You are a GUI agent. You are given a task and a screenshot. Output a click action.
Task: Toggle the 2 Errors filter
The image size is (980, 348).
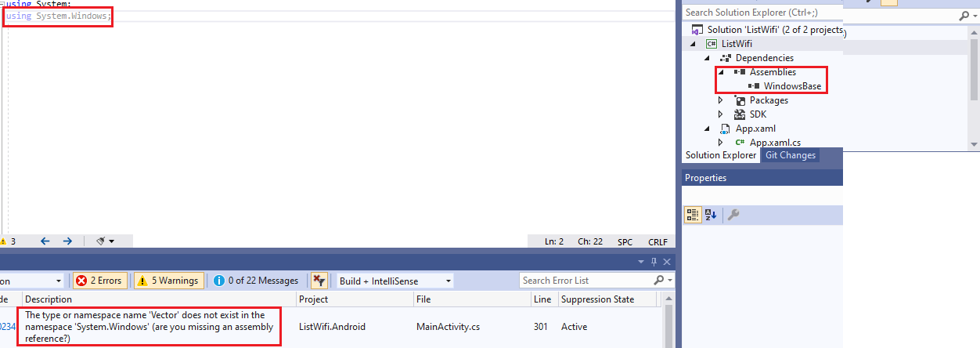click(99, 281)
